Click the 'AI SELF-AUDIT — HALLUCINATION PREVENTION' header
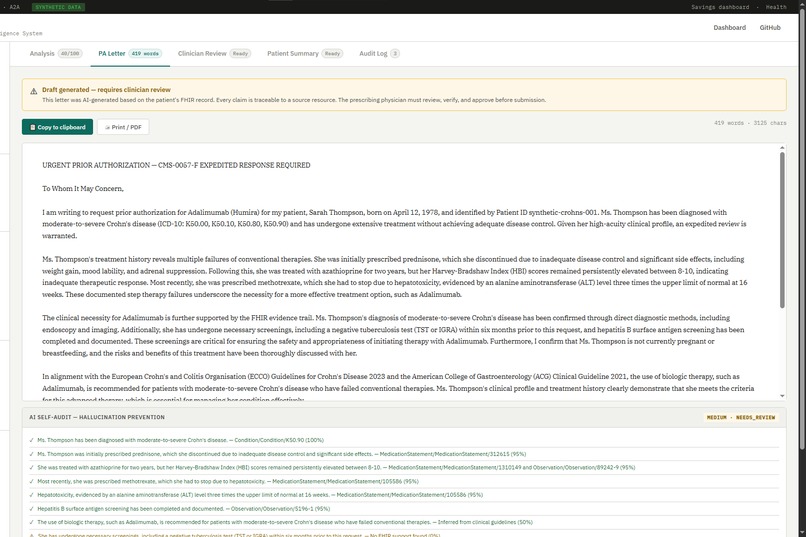806x537 pixels. point(97,417)
